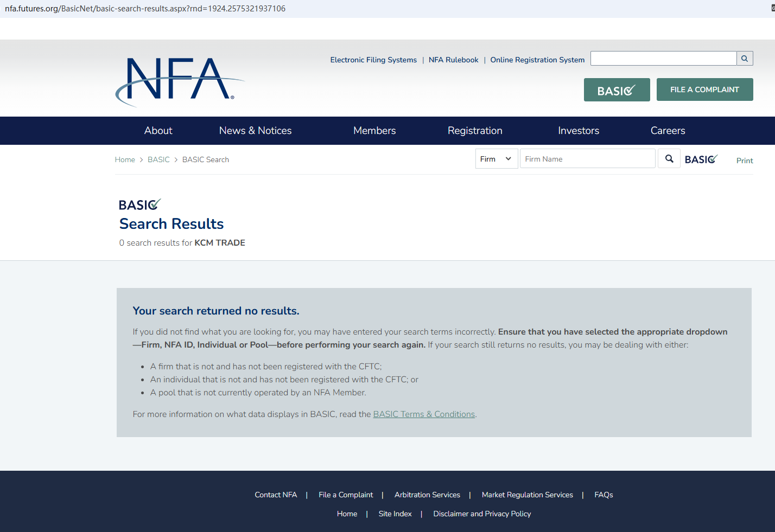The height and width of the screenshot is (532, 775).
Task: Focus the Firm Name input field
Action: 588,159
